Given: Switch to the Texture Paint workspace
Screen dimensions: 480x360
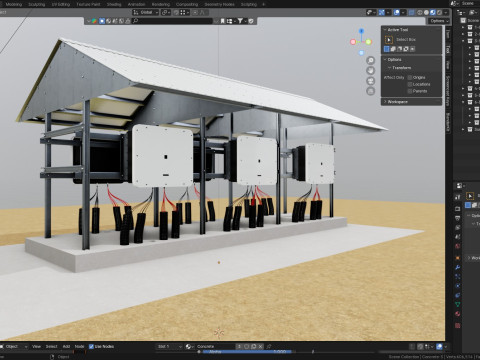Looking at the screenshot, I should [88, 4].
